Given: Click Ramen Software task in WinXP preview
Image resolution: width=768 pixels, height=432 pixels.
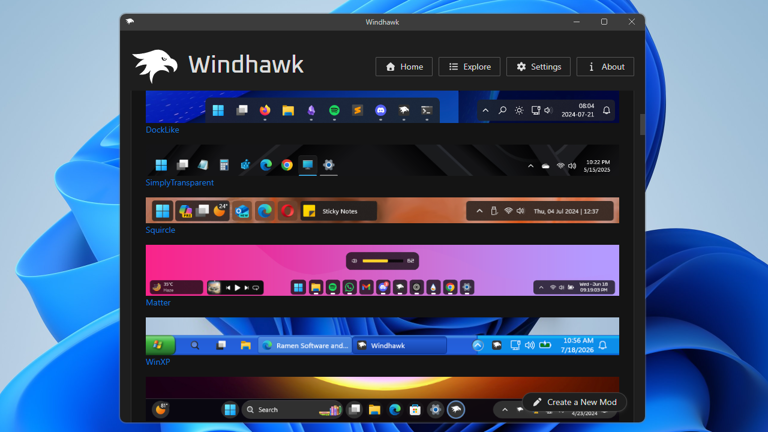Looking at the screenshot, I should click(305, 345).
